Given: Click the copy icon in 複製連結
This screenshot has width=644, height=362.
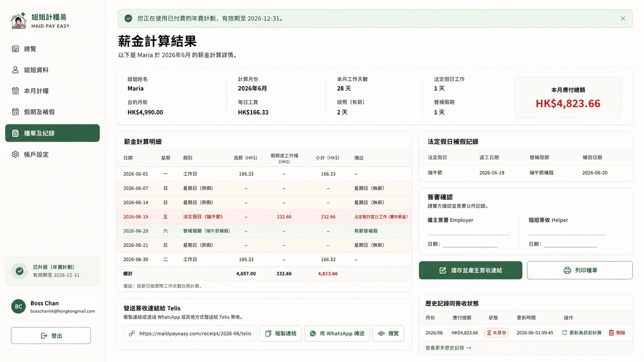Looking at the screenshot, I should 268,334.
